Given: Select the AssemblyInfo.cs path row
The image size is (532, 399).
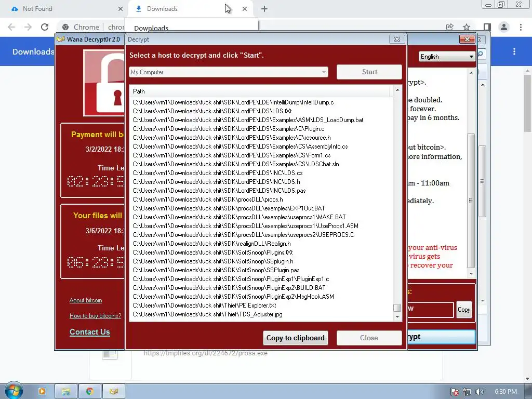Looking at the screenshot, I should pos(240,146).
